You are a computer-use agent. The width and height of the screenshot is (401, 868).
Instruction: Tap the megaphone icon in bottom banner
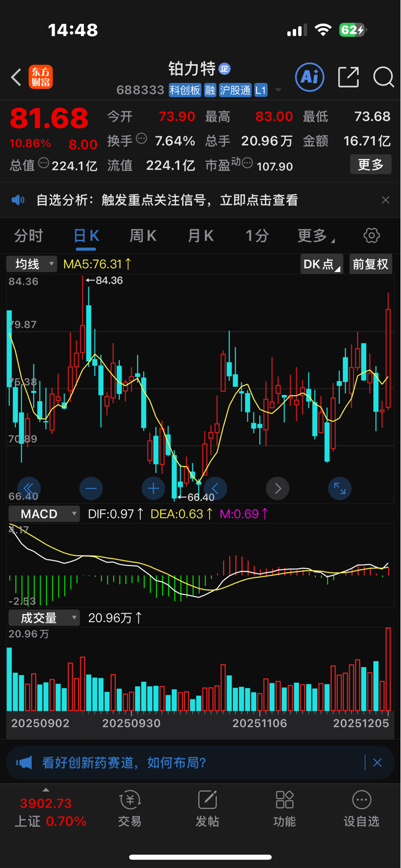pyautogui.click(x=24, y=763)
